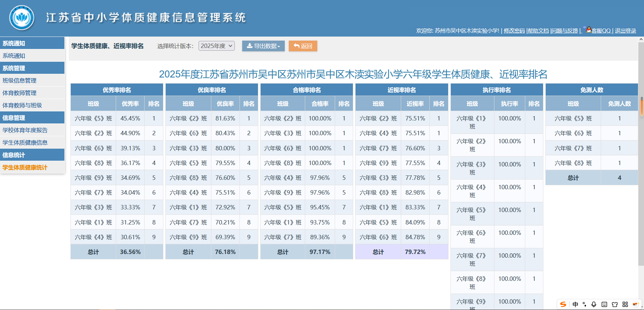644x310 pixels.
Task: Open the IME toolbox grid icon
Action: [x=625, y=304]
